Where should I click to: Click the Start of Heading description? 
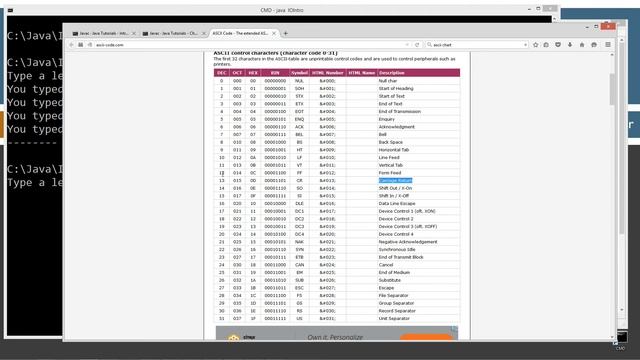coord(396,89)
